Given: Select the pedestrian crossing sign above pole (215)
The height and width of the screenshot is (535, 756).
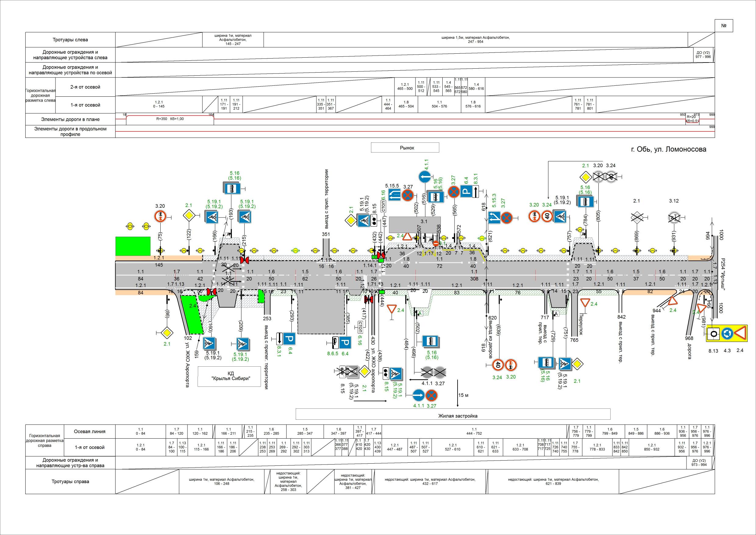Looking at the screenshot, I should [245, 217].
